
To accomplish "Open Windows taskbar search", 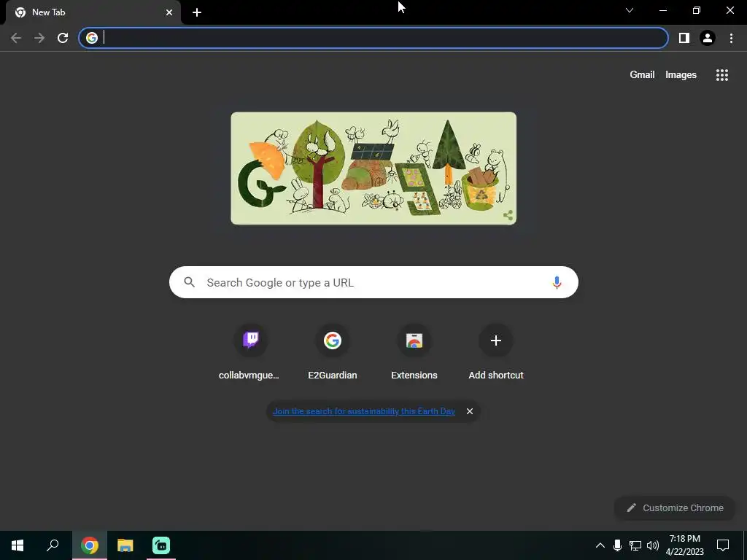I will [x=53, y=545].
